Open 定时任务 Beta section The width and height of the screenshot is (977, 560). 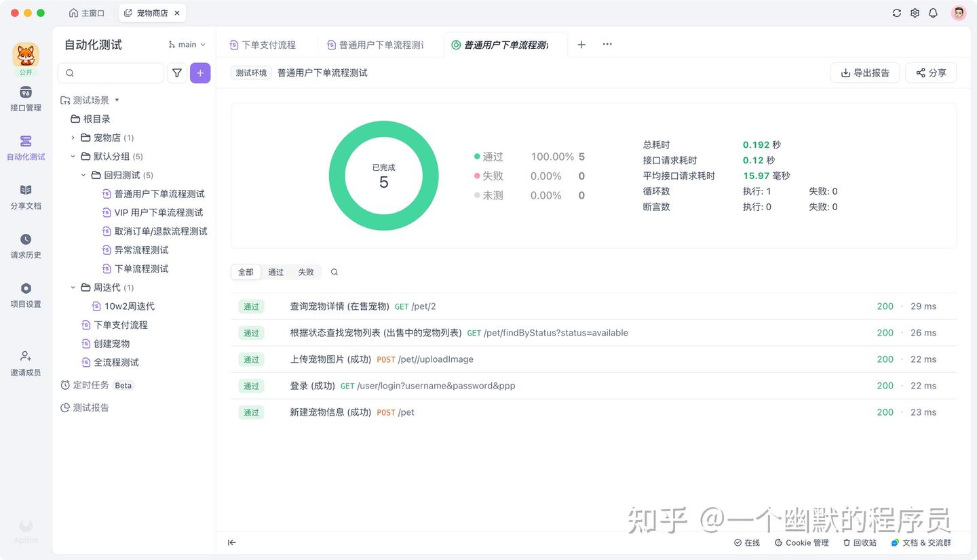pyautogui.click(x=97, y=385)
